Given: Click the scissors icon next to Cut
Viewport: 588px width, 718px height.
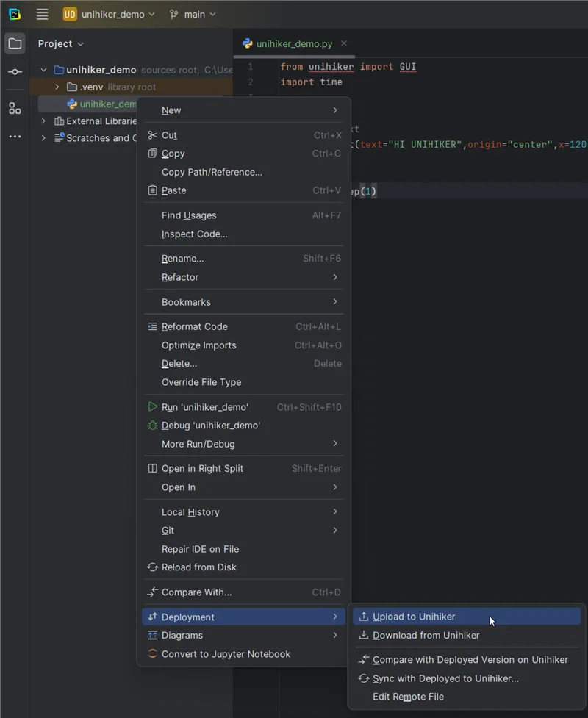Looking at the screenshot, I should (x=152, y=135).
